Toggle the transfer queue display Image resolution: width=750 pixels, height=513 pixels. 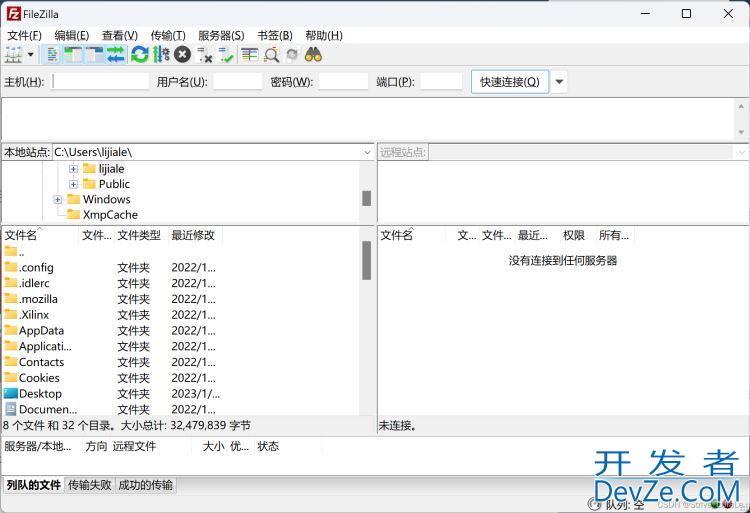[x=116, y=55]
